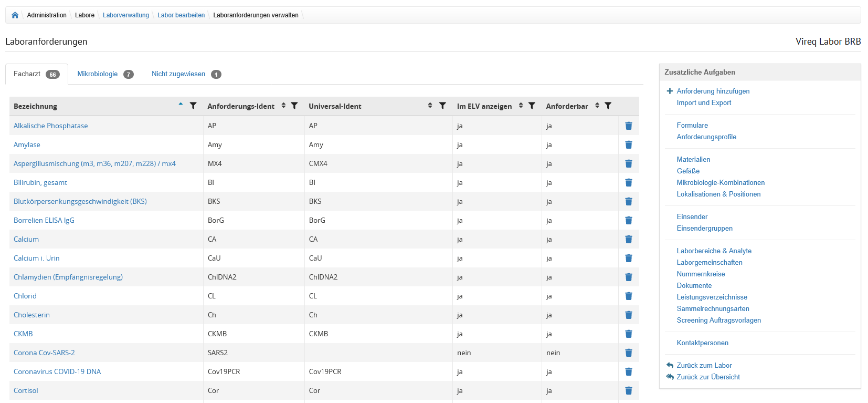Open filter for the Universal-Ident column

[x=442, y=106]
